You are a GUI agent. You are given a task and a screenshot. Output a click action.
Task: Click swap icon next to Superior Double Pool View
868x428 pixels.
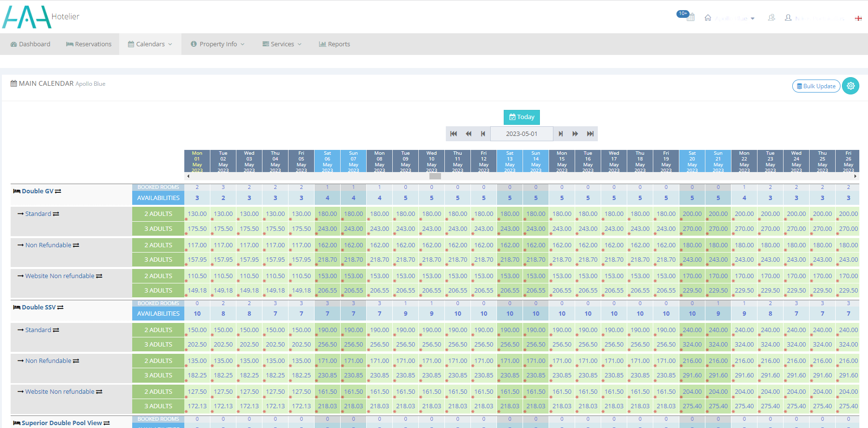tap(107, 423)
